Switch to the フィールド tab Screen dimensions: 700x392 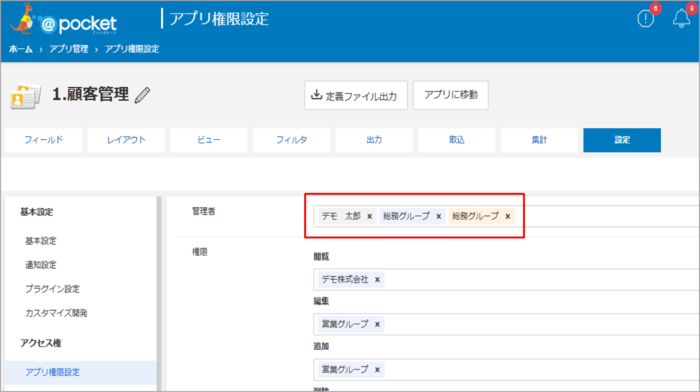(x=44, y=140)
